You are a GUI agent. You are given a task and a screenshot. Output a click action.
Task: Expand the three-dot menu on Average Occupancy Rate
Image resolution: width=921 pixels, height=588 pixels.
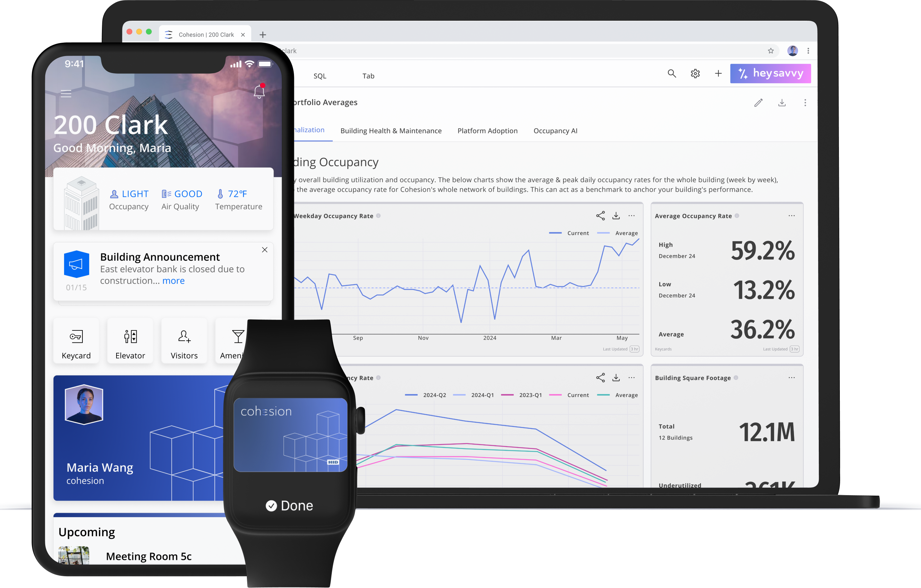click(792, 216)
